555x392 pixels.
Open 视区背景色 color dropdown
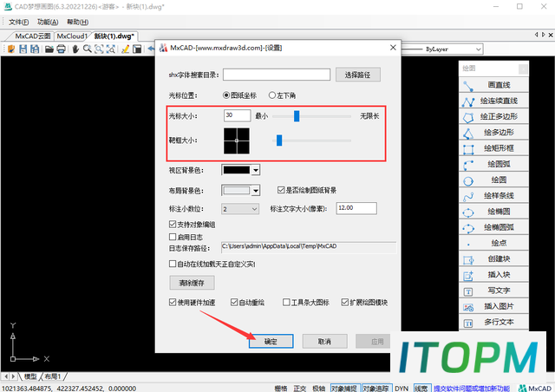(x=256, y=170)
